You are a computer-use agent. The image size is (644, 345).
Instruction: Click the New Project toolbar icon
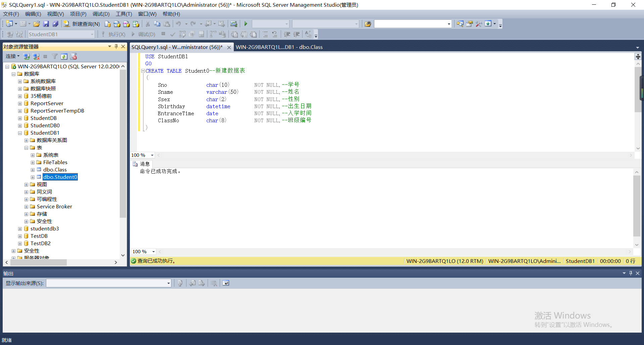[x=9, y=24]
